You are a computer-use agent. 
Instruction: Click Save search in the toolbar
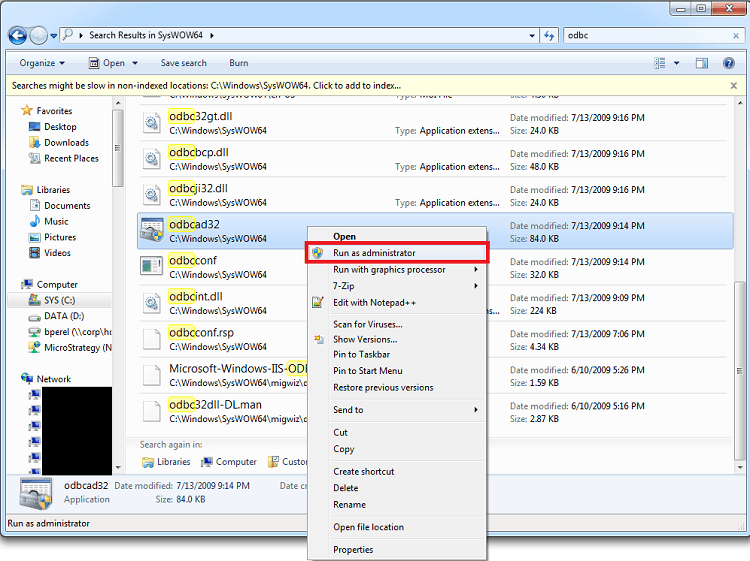184,63
